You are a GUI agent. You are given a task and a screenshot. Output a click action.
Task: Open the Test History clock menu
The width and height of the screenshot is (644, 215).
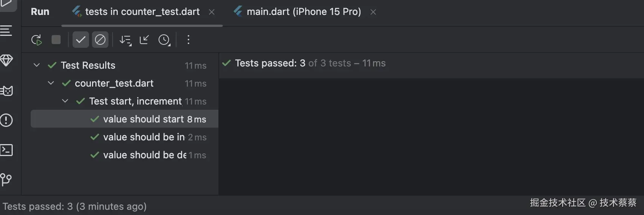(164, 40)
